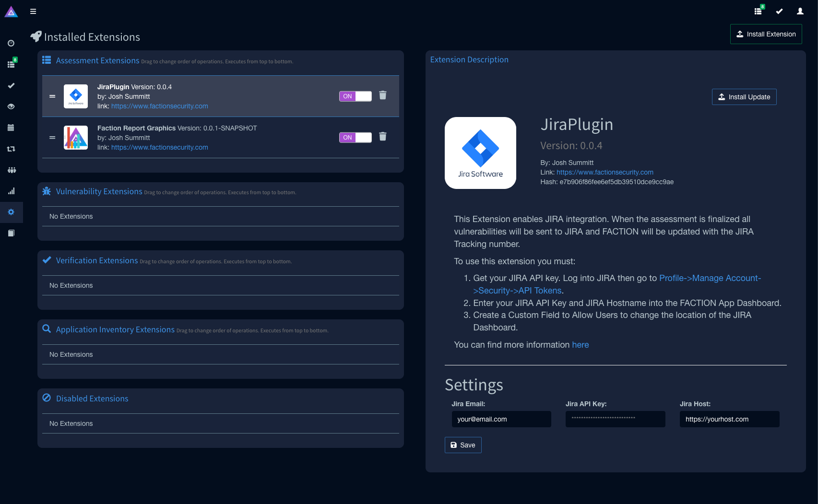Image resolution: width=818 pixels, height=504 pixels.
Task: Open the sidebar list icon with badge
Action: 12,64
